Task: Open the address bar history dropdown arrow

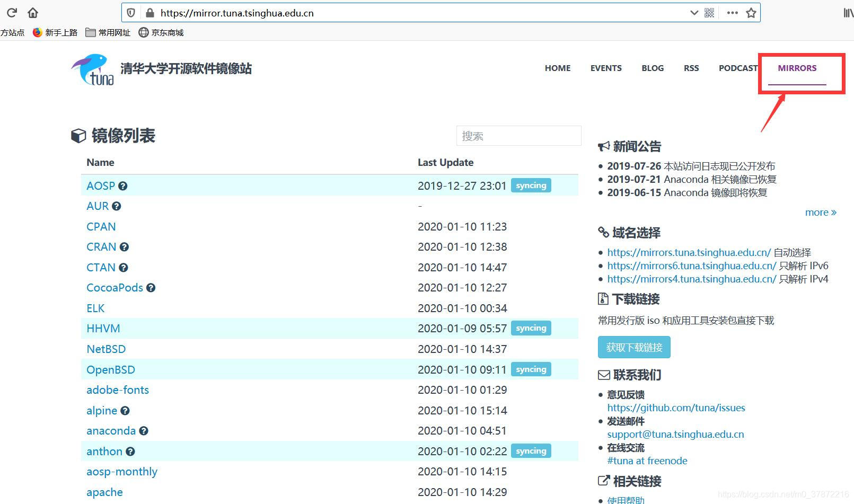Action: [694, 13]
